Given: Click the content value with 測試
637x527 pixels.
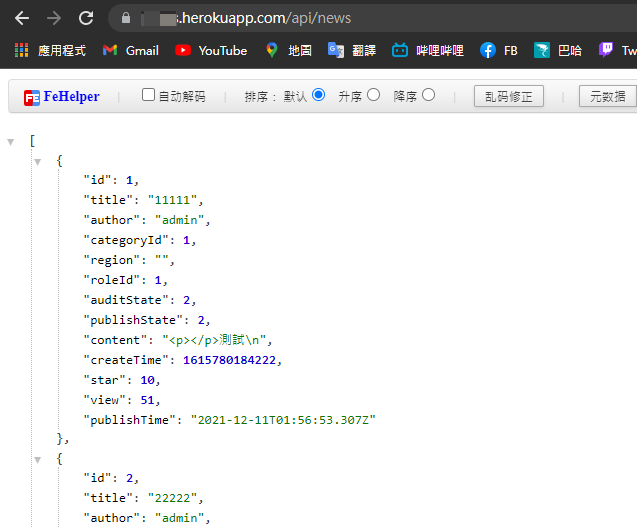Looking at the screenshot, I should (214, 340).
